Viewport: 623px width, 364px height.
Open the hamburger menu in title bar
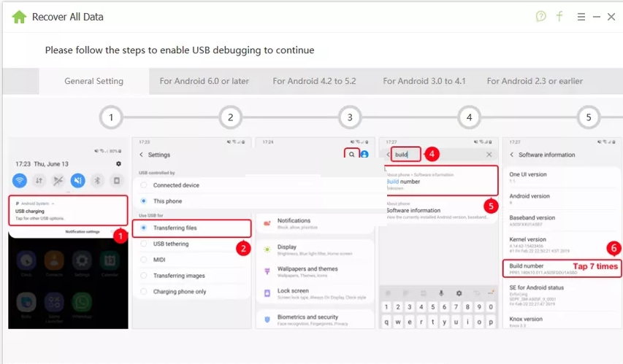[581, 17]
